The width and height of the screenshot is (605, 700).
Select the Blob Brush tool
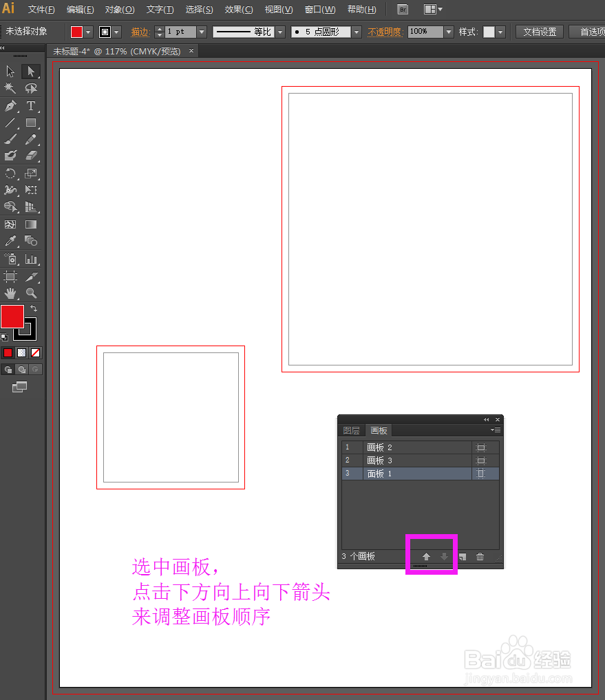[x=10, y=156]
